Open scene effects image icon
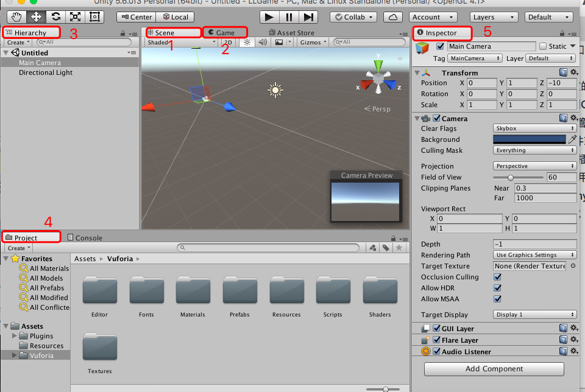 pyautogui.click(x=279, y=42)
